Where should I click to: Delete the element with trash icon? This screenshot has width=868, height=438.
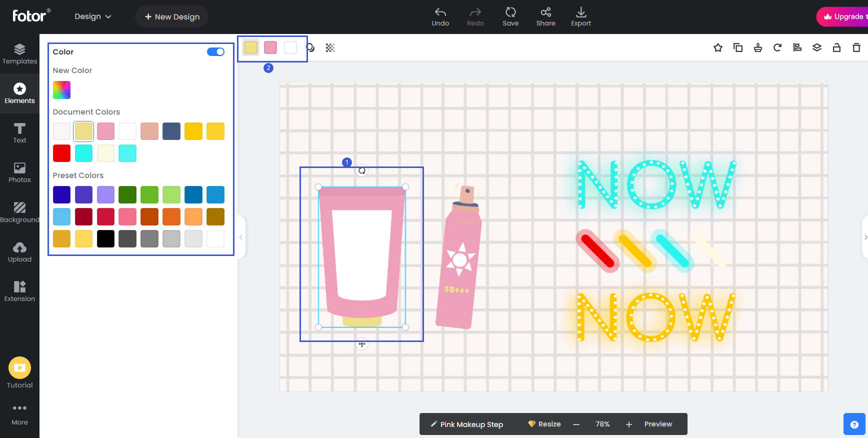coord(856,48)
